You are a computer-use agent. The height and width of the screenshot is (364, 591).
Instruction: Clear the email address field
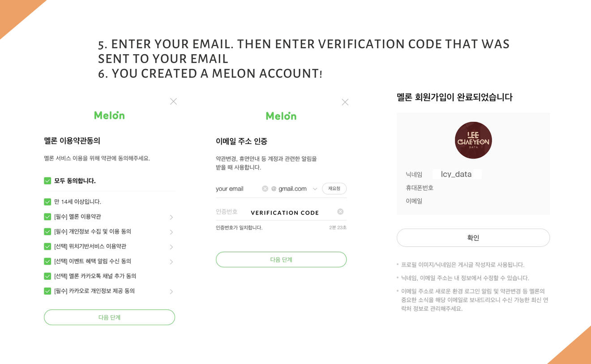pyautogui.click(x=265, y=188)
